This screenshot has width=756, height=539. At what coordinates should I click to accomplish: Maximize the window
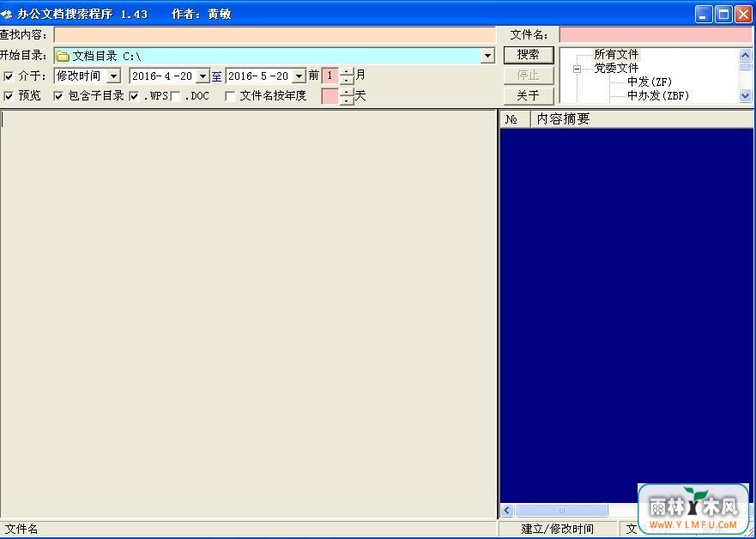pyautogui.click(x=723, y=15)
